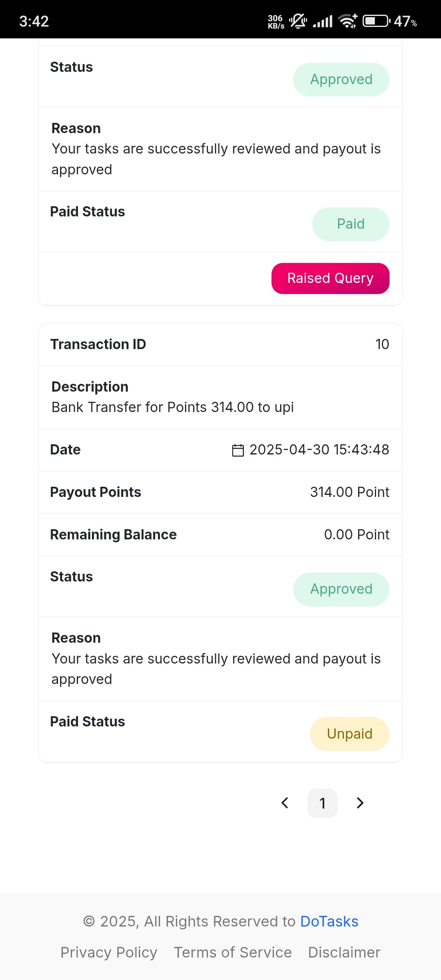Open the Disclaimer link
441x980 pixels.
[x=344, y=953]
